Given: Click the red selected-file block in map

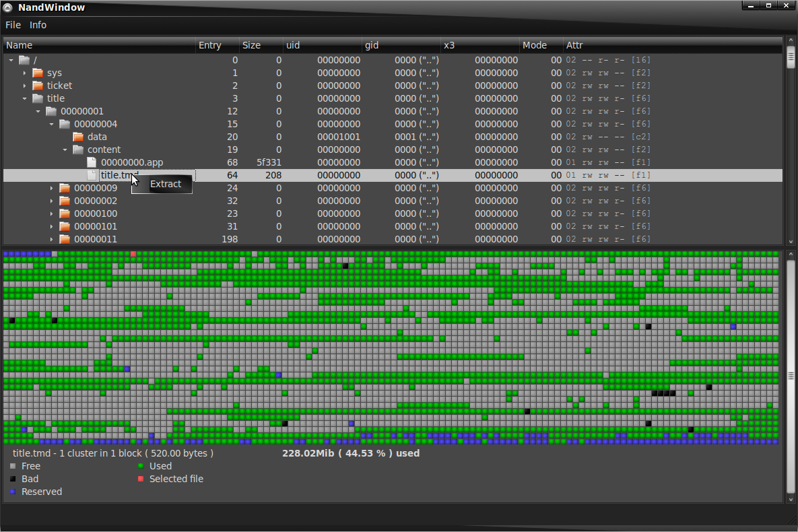Looking at the screenshot, I should [x=133, y=253].
